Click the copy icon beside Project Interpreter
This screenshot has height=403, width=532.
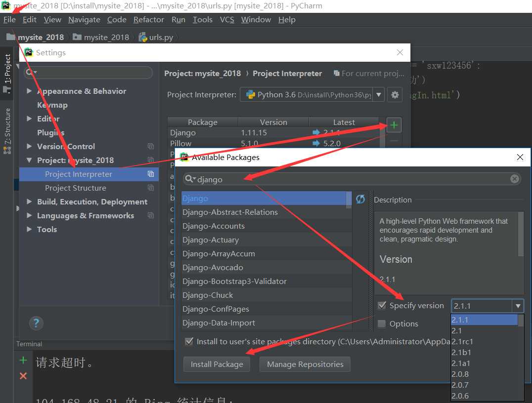(151, 174)
